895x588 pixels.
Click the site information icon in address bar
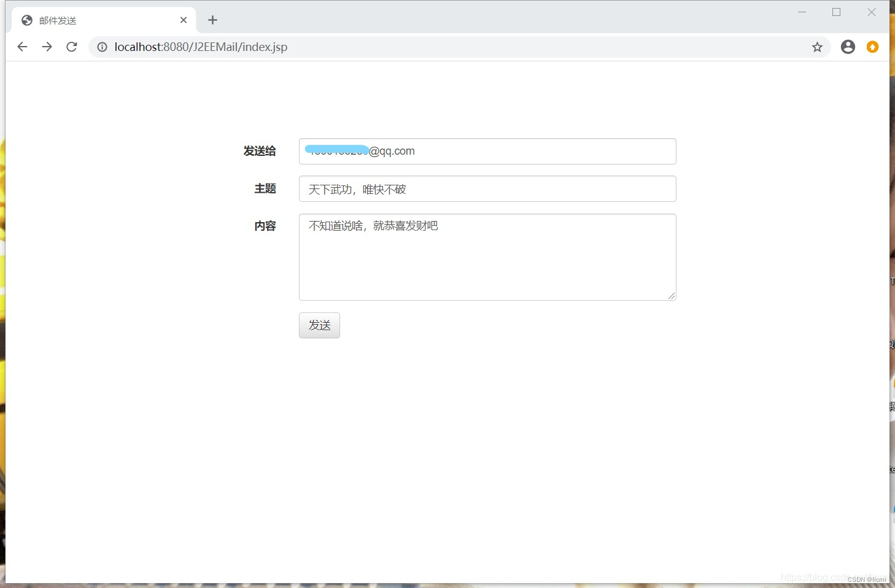tap(102, 47)
